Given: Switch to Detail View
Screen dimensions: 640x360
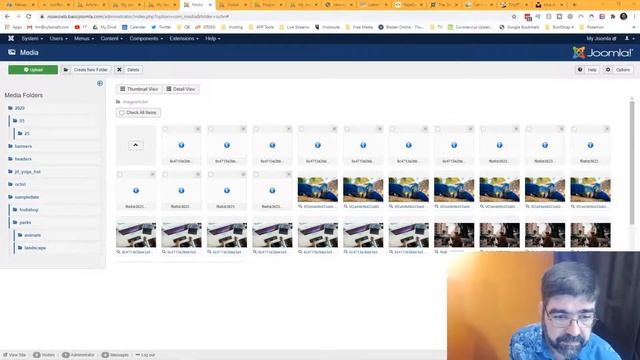Looking at the screenshot, I should pyautogui.click(x=181, y=89).
